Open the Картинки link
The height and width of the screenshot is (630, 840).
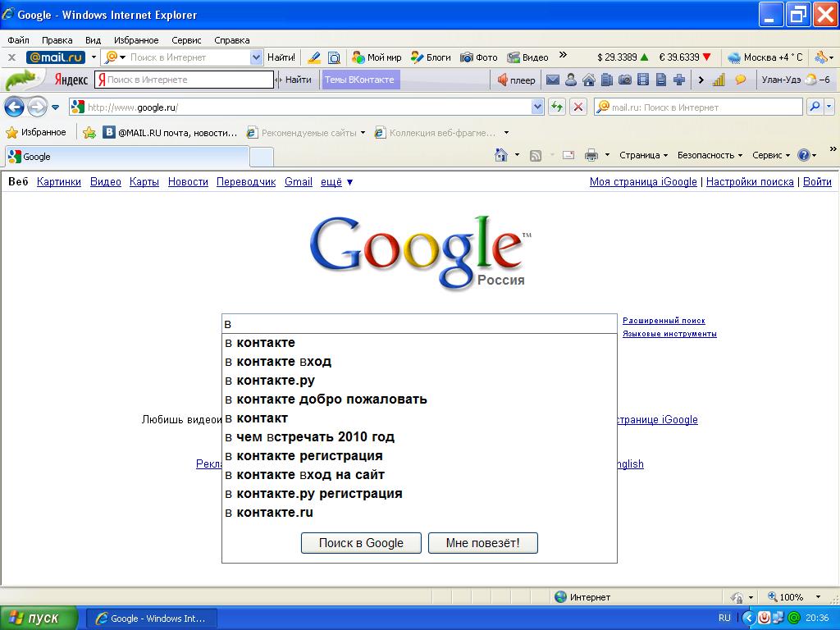tap(59, 181)
